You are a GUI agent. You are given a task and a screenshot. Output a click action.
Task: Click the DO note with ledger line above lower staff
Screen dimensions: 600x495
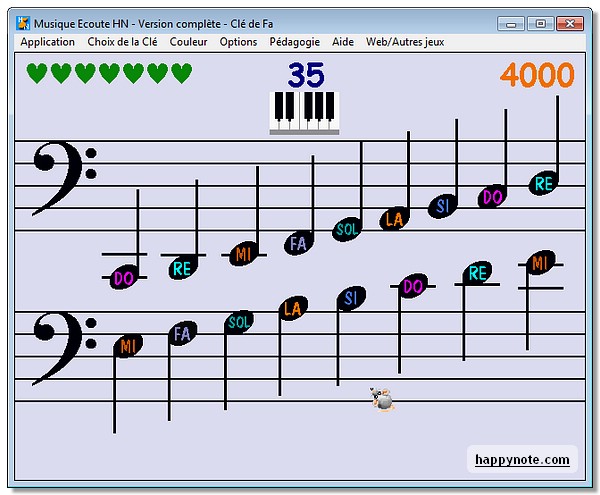[x=413, y=286]
